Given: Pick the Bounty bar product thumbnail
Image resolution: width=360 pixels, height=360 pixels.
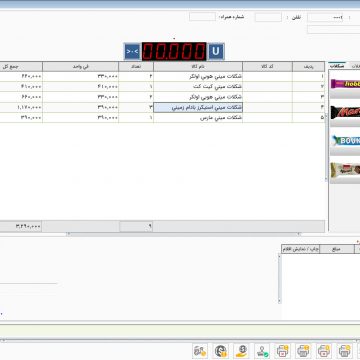Looking at the screenshot, I should tap(345, 141).
